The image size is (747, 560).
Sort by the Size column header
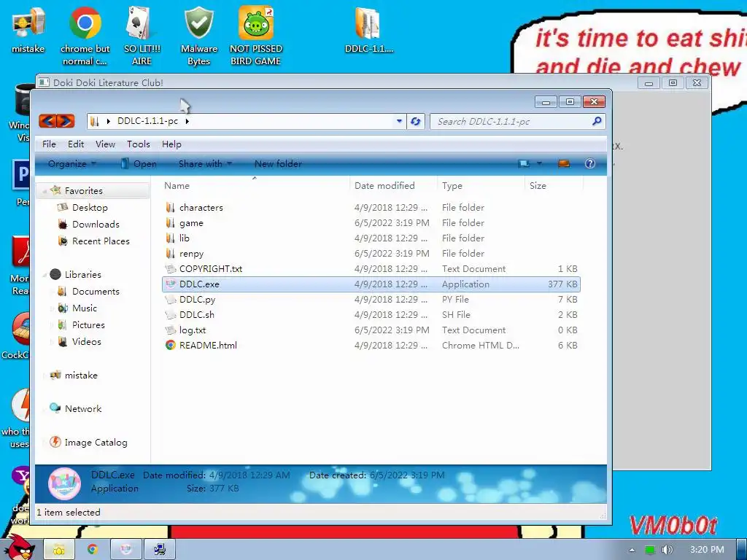(x=554, y=186)
